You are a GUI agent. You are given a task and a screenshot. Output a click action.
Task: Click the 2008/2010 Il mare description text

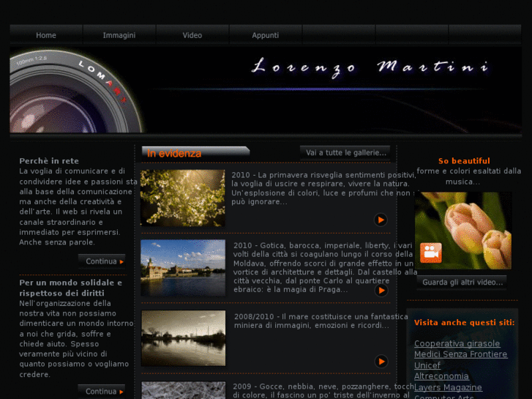321,321
